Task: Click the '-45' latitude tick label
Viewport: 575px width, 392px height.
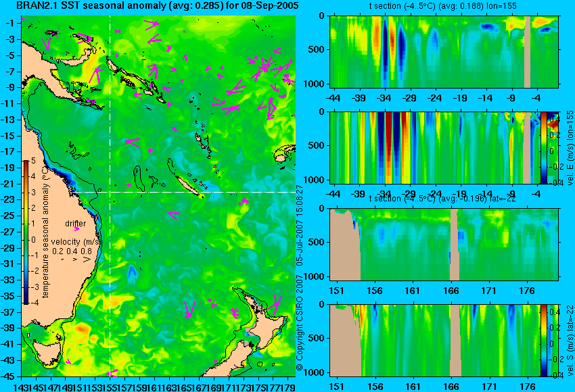Action: 8,376
